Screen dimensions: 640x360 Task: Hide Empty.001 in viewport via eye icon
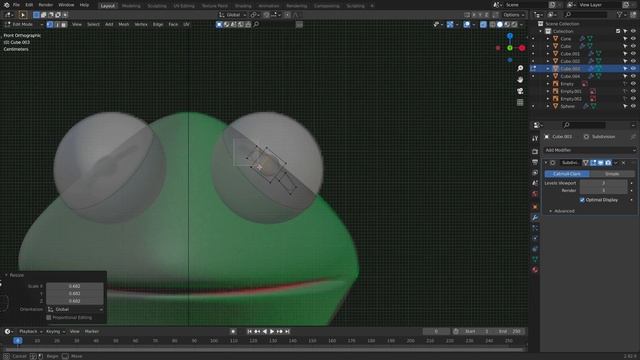coord(633,91)
